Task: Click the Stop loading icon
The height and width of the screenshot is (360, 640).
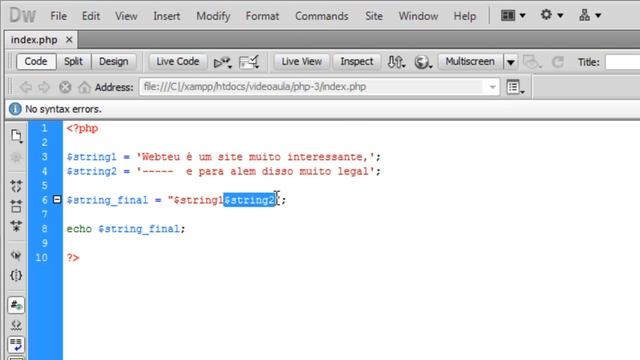Action: (x=65, y=87)
